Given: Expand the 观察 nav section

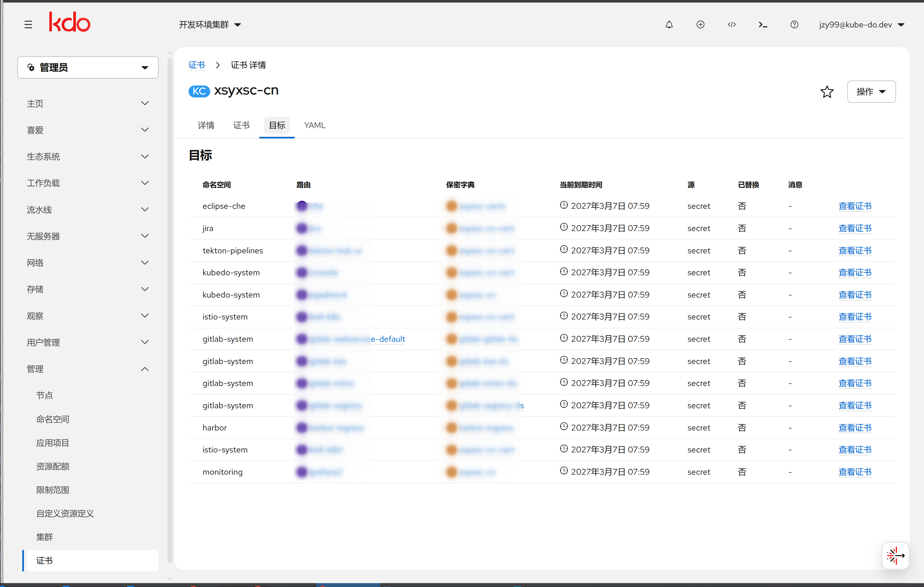Looking at the screenshot, I should pos(87,316).
